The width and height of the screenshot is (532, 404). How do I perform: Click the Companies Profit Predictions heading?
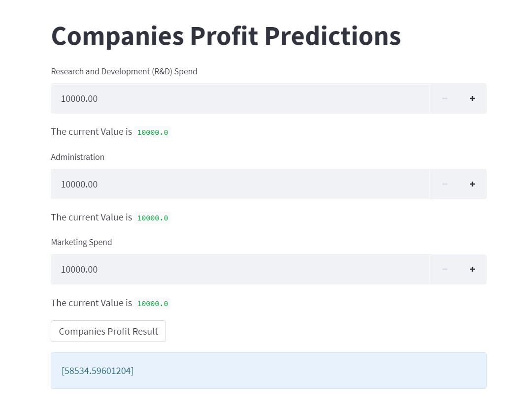point(226,35)
